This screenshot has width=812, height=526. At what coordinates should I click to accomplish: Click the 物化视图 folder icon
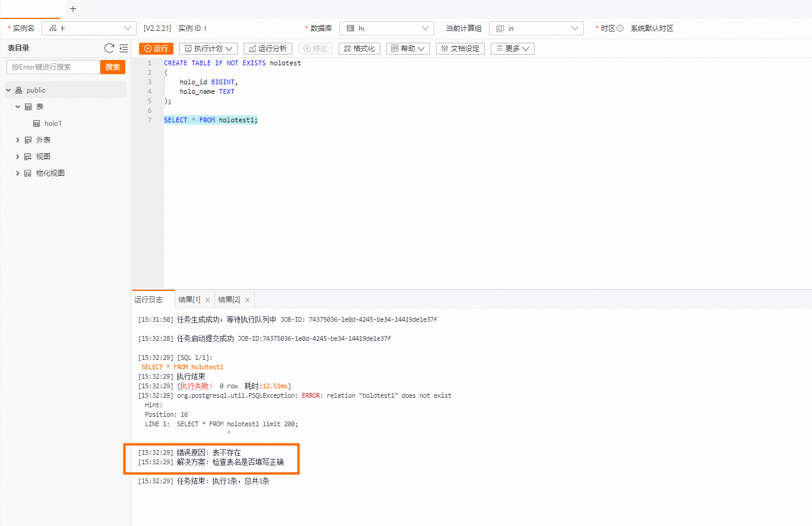pyautogui.click(x=28, y=173)
